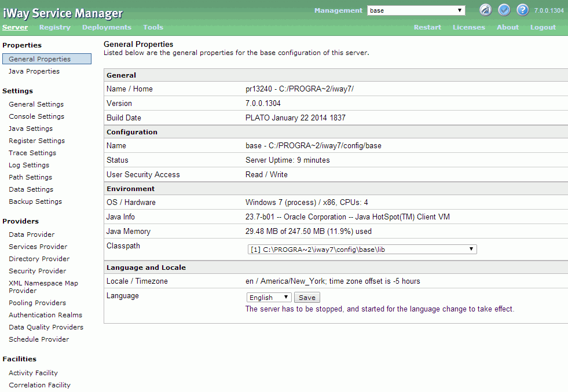Go to Data Settings
This screenshot has height=392, width=568.
click(x=31, y=189)
